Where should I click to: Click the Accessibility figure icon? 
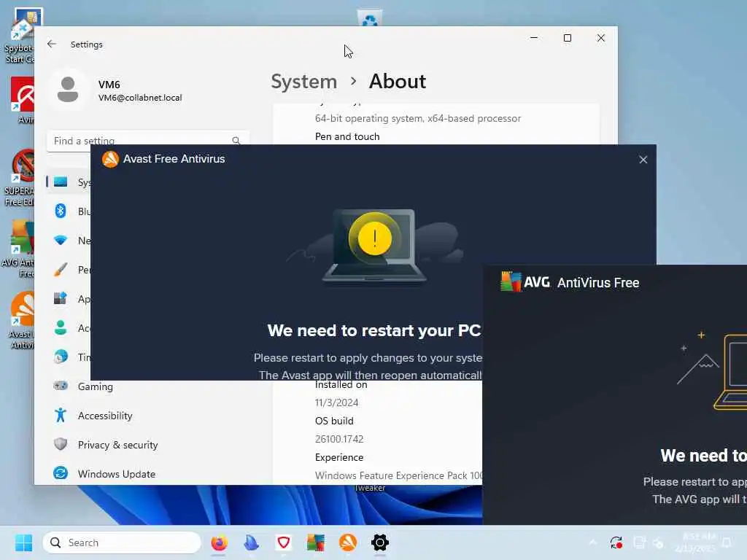61,415
